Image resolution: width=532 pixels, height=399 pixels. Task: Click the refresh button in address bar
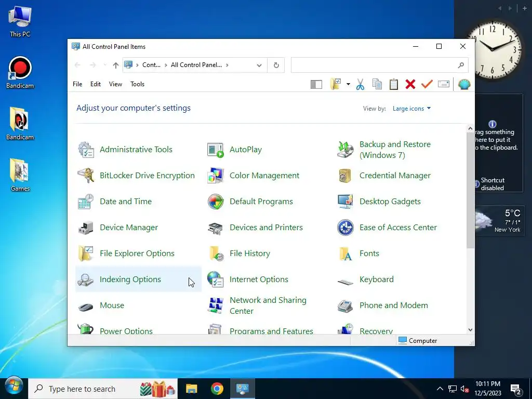coord(276,65)
